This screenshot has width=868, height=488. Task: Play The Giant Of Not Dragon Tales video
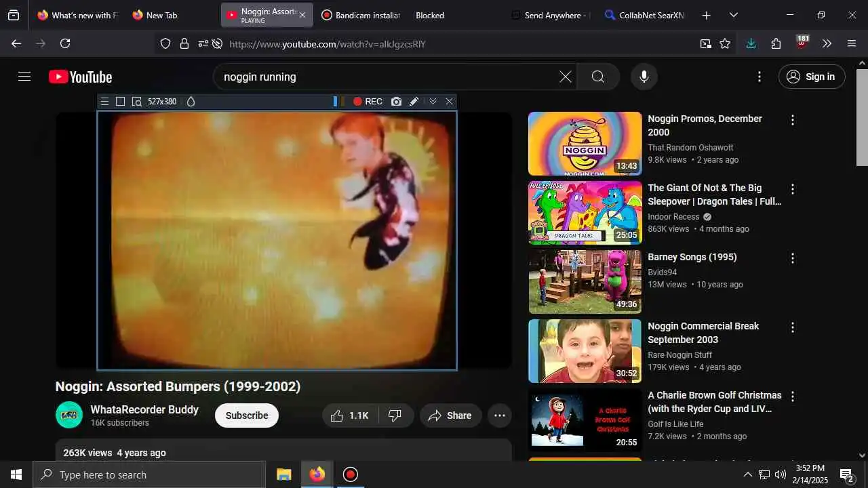(x=585, y=213)
